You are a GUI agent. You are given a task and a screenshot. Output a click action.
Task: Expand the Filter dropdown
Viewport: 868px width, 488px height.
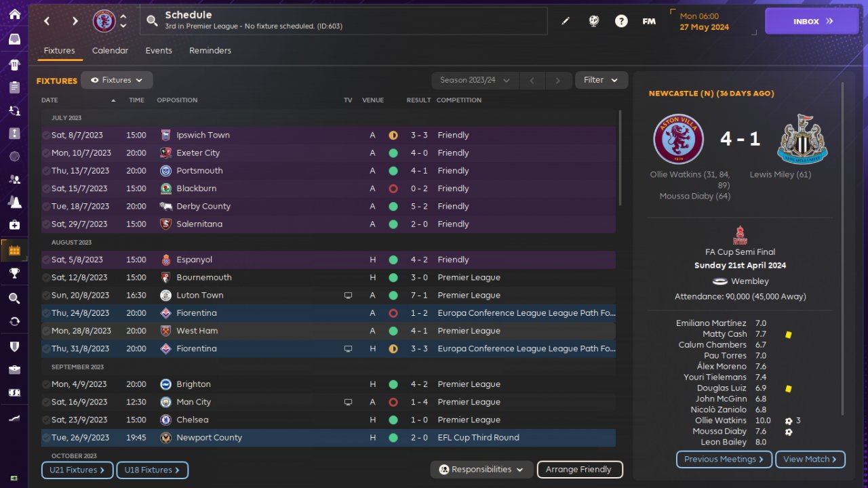pos(601,80)
